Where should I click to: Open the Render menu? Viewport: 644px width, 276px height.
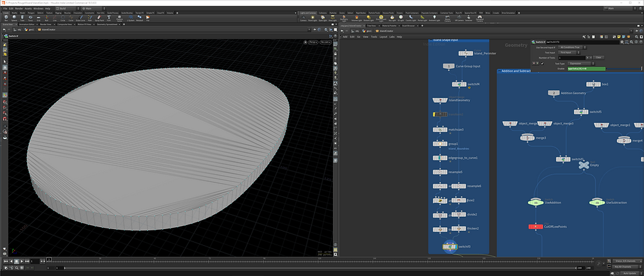[19, 8]
